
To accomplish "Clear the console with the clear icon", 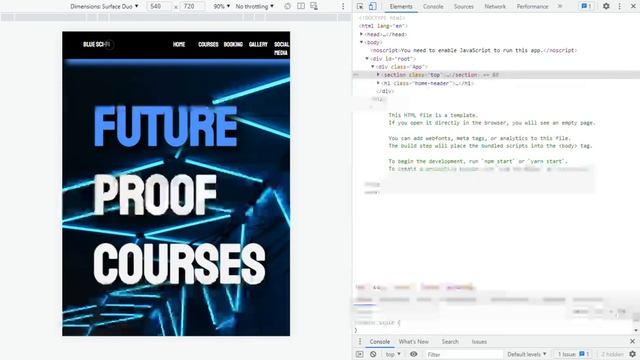I will tap(373, 354).
